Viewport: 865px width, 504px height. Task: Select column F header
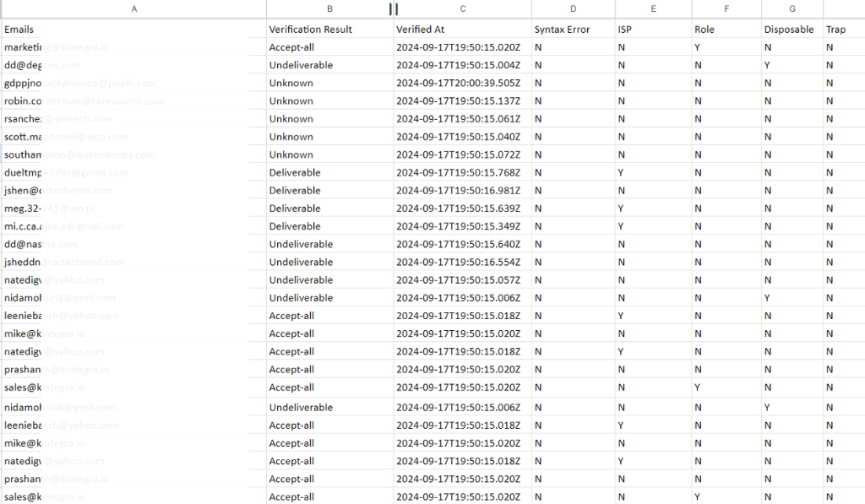click(726, 8)
